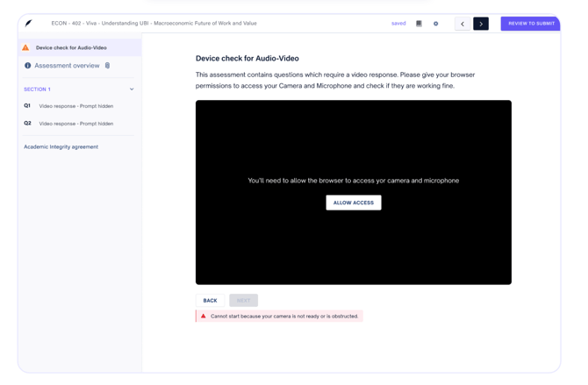Click the feather logo icon
This screenshot has width=588, height=385.
(x=28, y=24)
